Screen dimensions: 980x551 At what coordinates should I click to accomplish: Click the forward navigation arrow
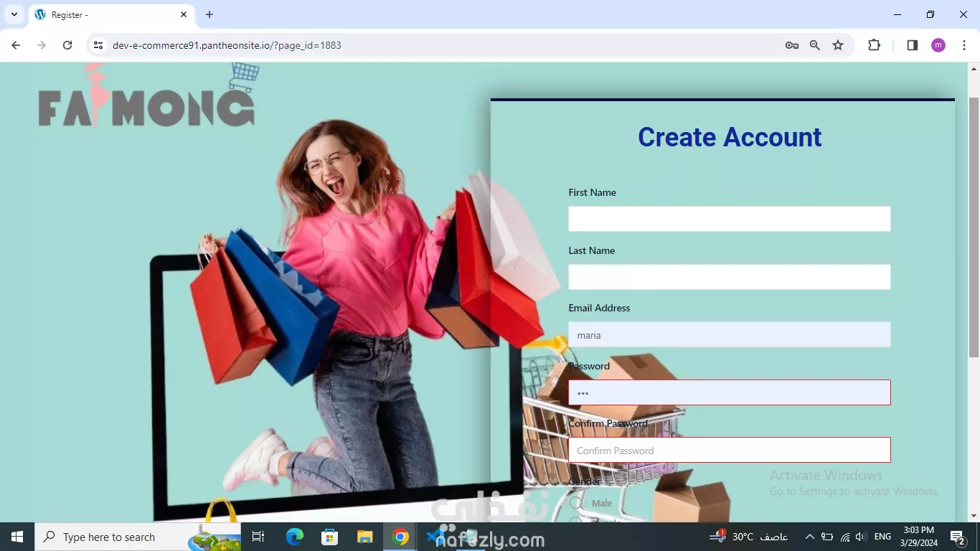coord(42,45)
